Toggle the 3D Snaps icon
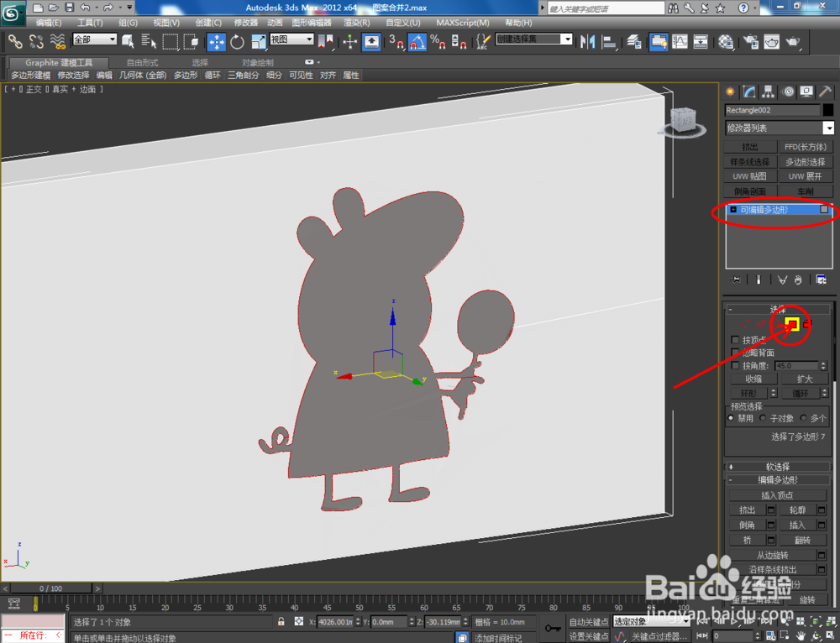Viewport: 840px width, 643px height. [x=396, y=41]
